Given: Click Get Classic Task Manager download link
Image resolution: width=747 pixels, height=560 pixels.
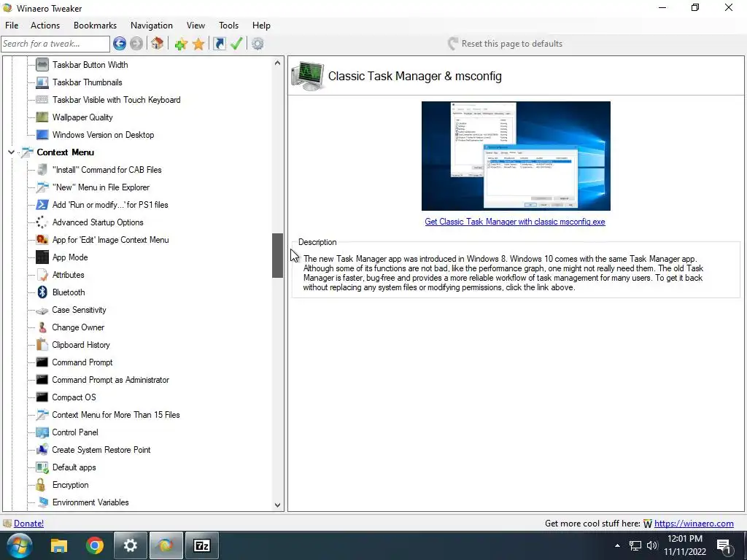Looking at the screenshot, I should 515,222.
